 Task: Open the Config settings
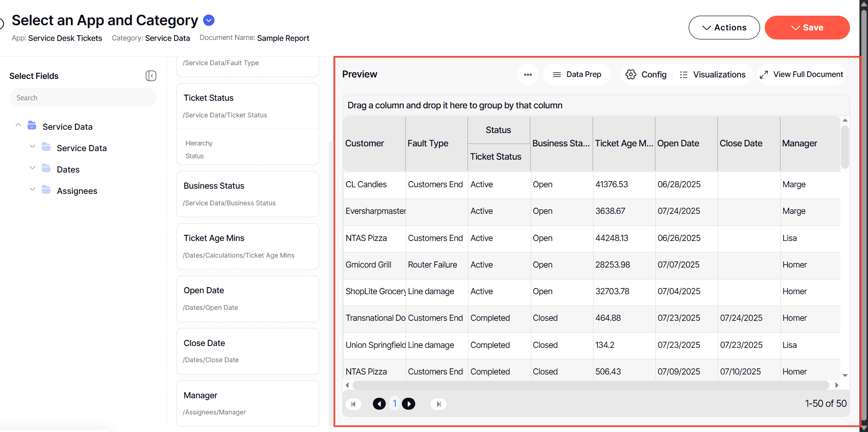click(x=646, y=75)
